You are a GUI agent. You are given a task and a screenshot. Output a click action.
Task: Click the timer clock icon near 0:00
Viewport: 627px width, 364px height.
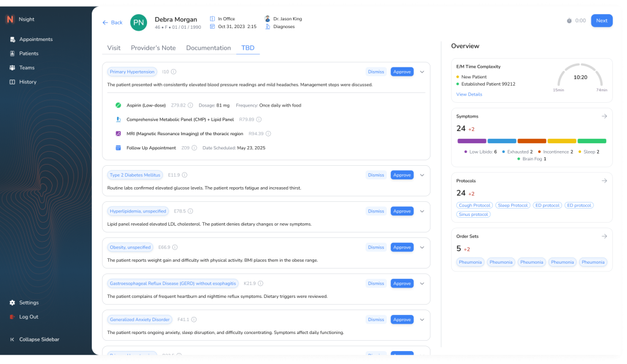pyautogui.click(x=569, y=21)
